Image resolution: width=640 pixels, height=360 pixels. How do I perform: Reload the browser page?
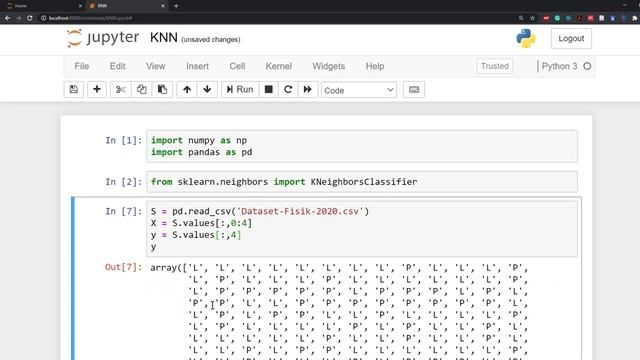[x=30, y=18]
